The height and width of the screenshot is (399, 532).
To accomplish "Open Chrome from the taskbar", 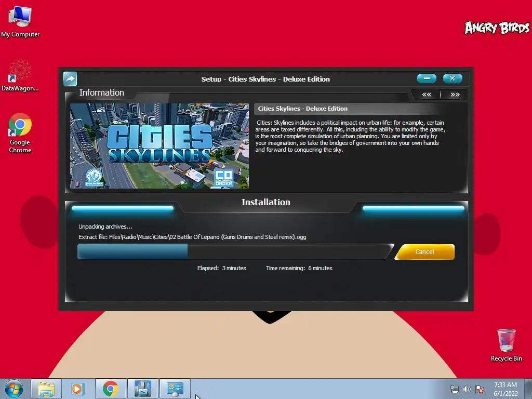I will click(111, 389).
